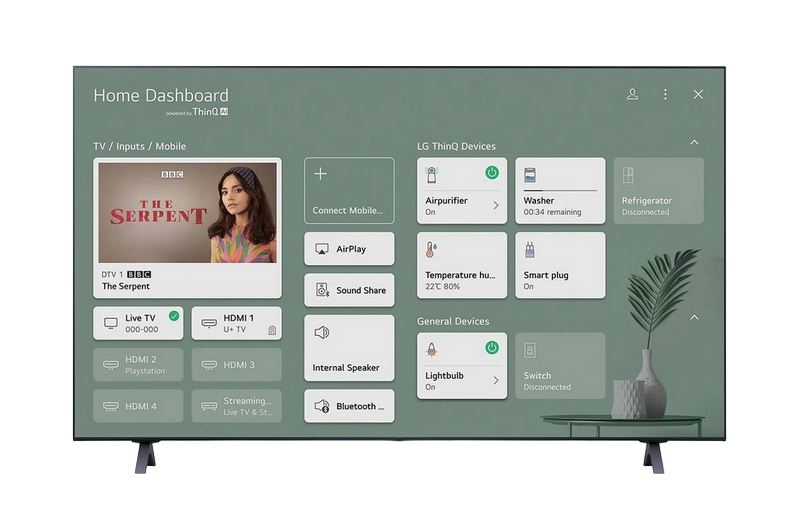The image size is (800, 514).
Task: Open Bluetooth audio device icon
Action: 322,406
